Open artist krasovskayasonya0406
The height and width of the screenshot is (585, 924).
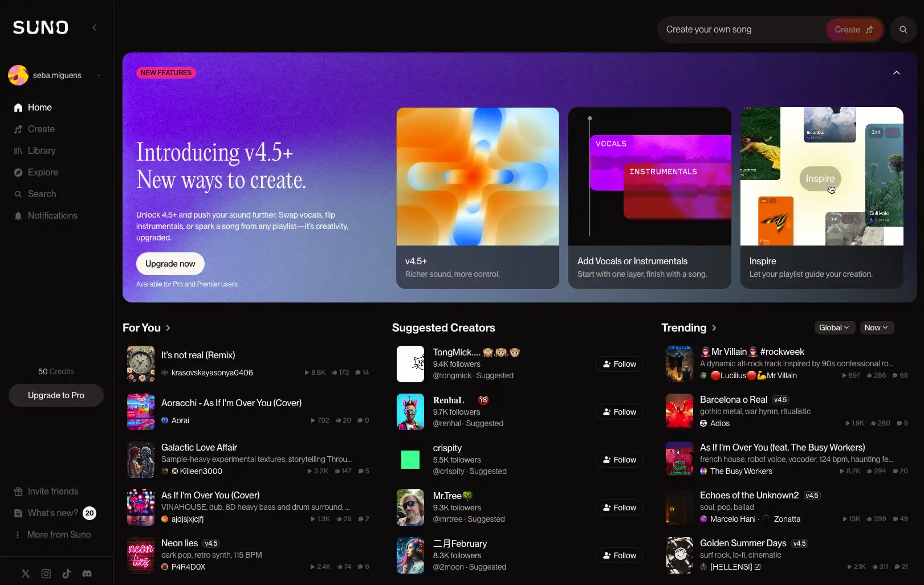pyautogui.click(x=212, y=373)
